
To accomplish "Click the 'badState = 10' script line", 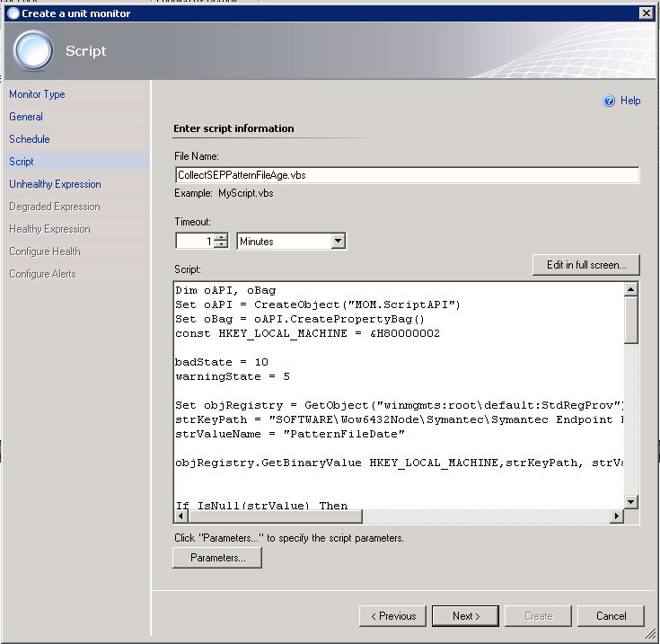I will (x=222, y=362).
